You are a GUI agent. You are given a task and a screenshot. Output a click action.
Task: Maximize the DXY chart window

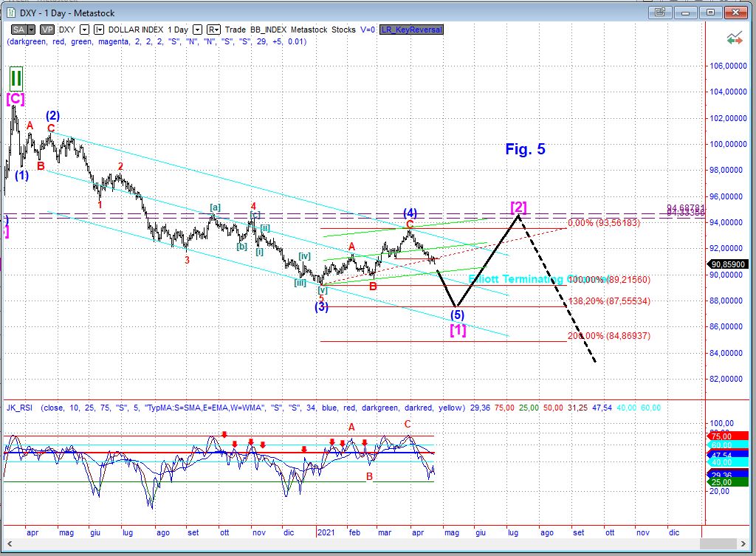(x=710, y=13)
